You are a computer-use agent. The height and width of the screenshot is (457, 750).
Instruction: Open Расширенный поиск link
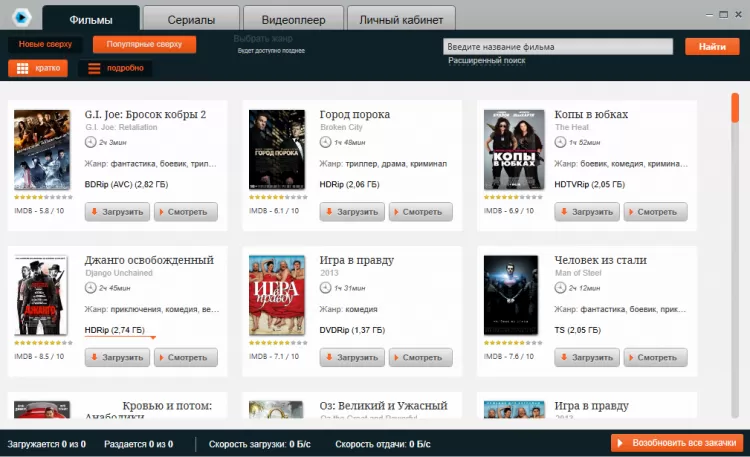pos(486,60)
